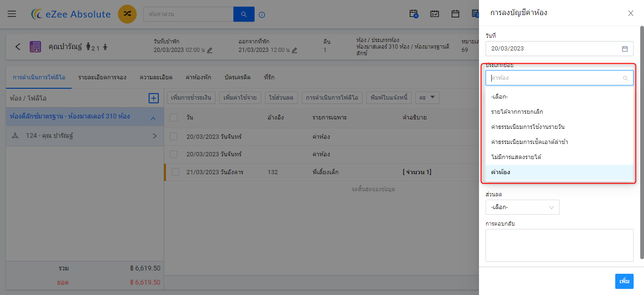Screen dimensions: 644x295
Task: Open the ความละเอียด tab
Action: [x=156, y=77]
